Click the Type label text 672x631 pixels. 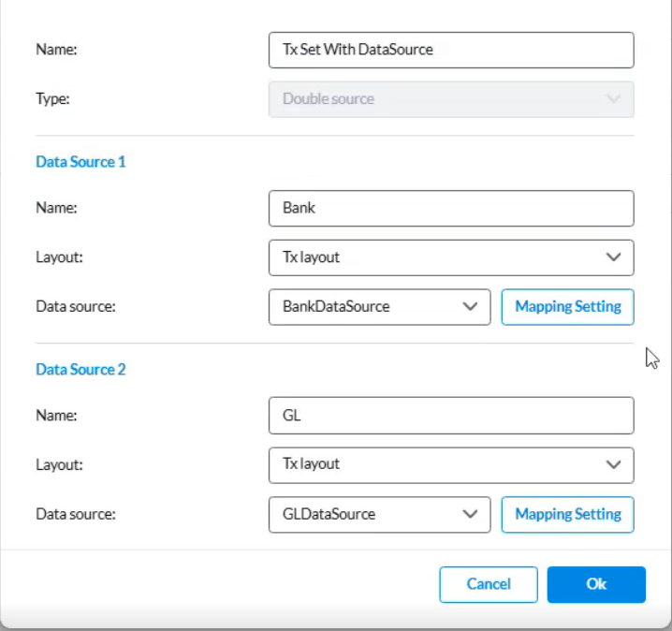[53, 98]
